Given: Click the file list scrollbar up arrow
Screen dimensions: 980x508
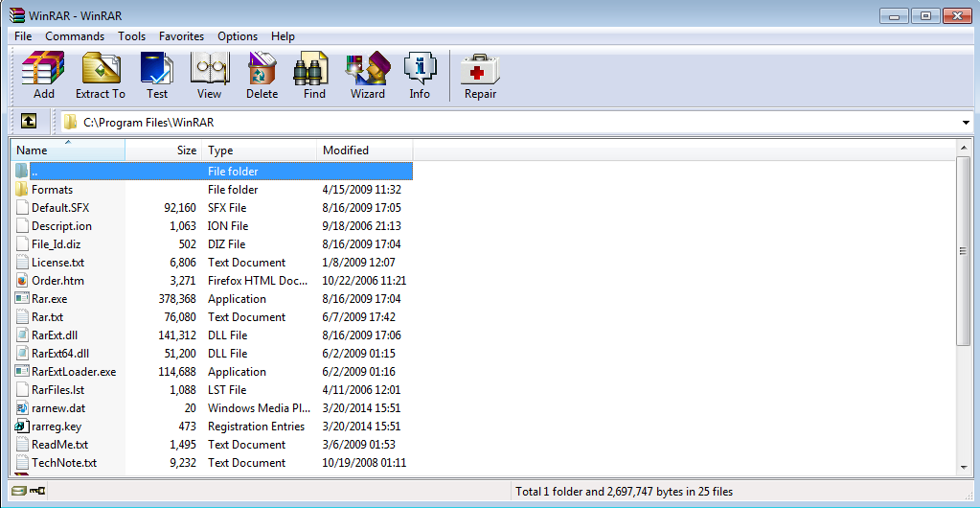Looking at the screenshot, I should pyautogui.click(x=963, y=147).
